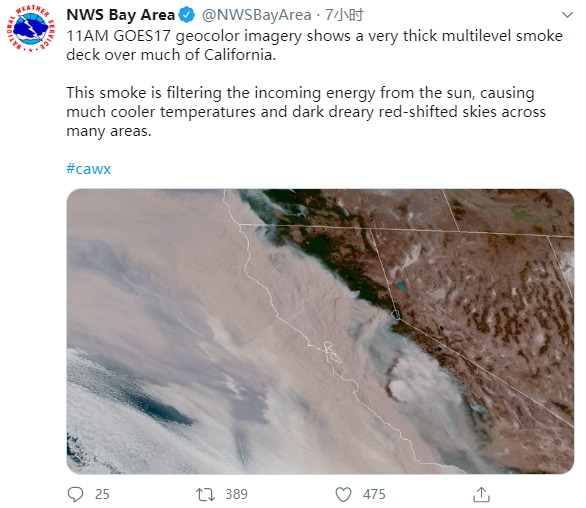The image size is (586, 508).
Task: Click the NWS Bay Area display name
Action: pos(120,15)
